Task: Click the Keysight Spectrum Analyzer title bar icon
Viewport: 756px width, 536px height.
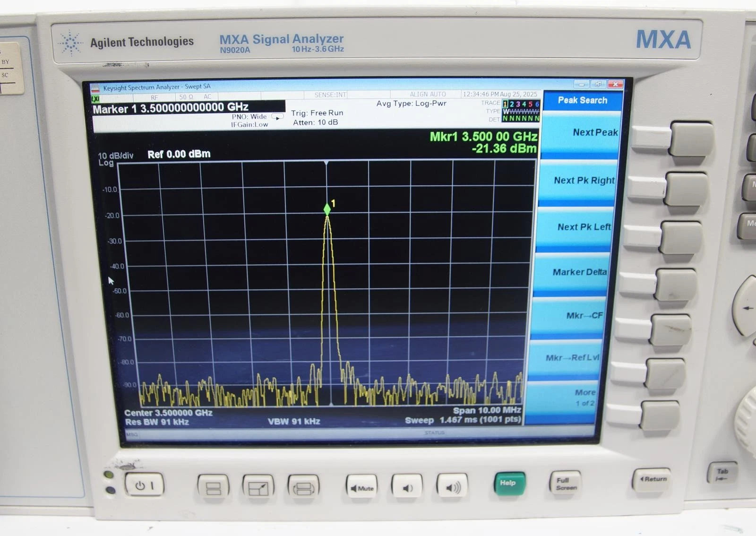Action: [x=95, y=88]
